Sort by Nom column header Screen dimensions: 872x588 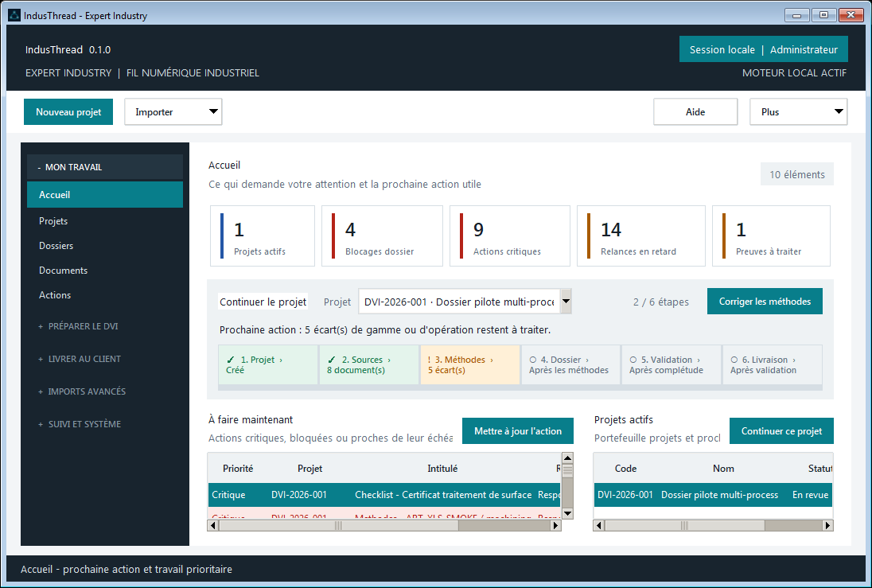(723, 469)
